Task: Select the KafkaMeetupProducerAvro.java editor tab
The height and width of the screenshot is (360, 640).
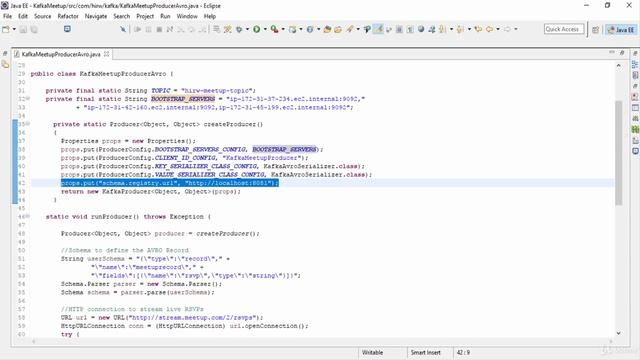Action: coord(61,54)
